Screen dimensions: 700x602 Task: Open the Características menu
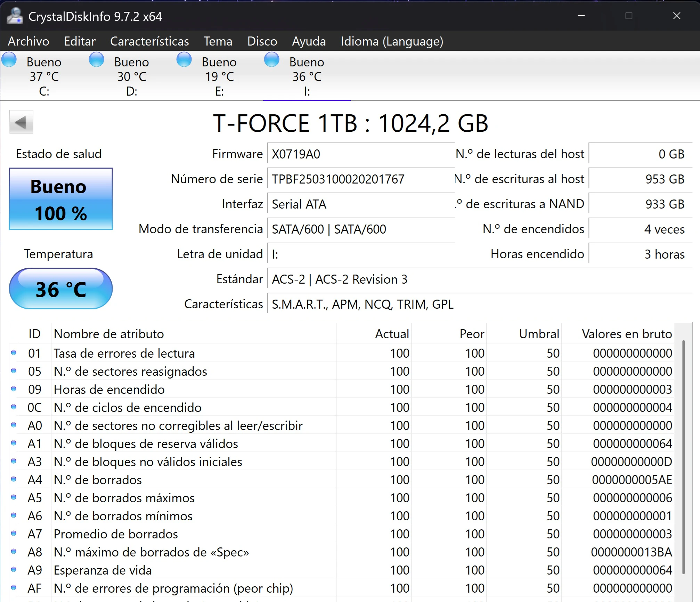(x=149, y=41)
